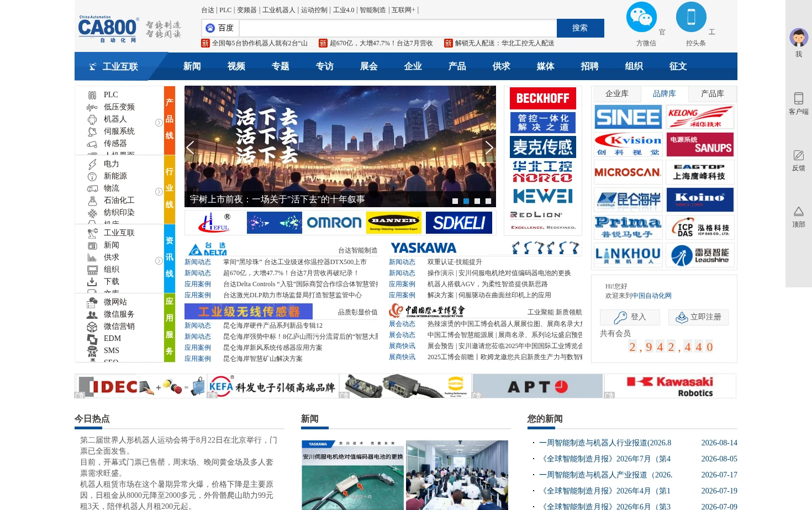Click the 微信服务 people icon

[x=92, y=314]
